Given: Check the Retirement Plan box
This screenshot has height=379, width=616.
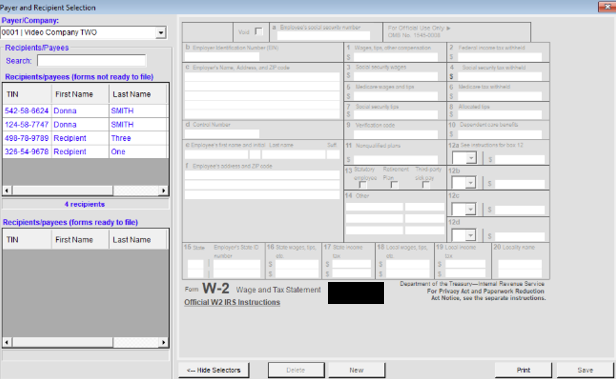Looking at the screenshot, I should pyautogui.click(x=394, y=185).
